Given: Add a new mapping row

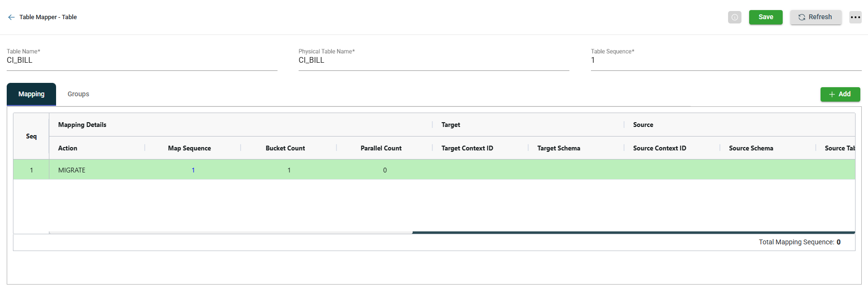Looking at the screenshot, I should pos(840,94).
